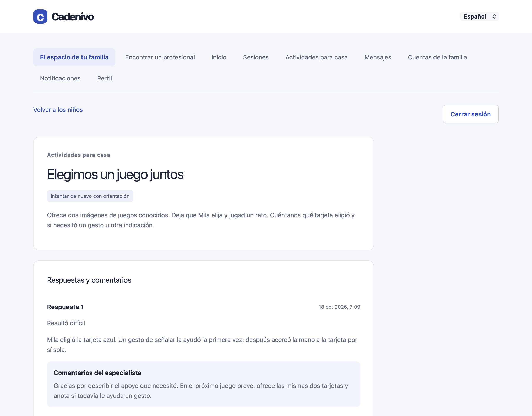Open the Mensajes tab
Image resolution: width=532 pixels, height=416 pixels.
pos(378,57)
